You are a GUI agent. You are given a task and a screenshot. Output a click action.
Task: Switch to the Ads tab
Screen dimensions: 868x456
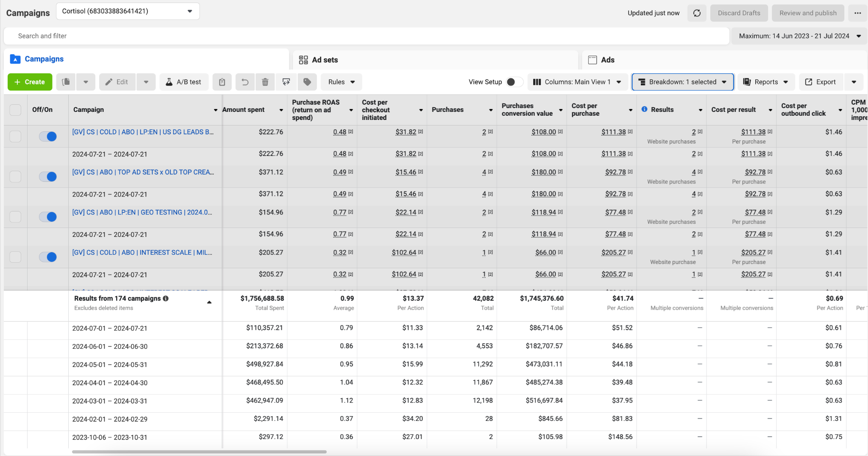tap(724, 60)
